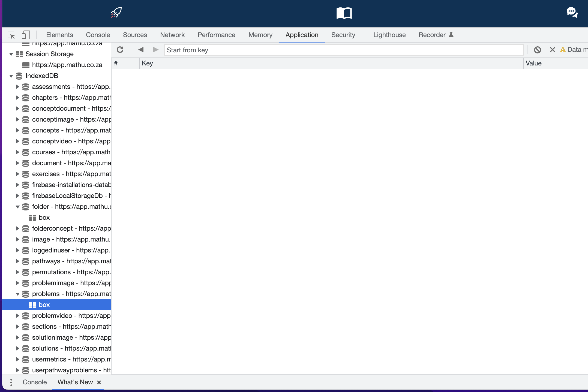Switch to the Console drawer tab
The image size is (588, 392).
(x=35, y=382)
